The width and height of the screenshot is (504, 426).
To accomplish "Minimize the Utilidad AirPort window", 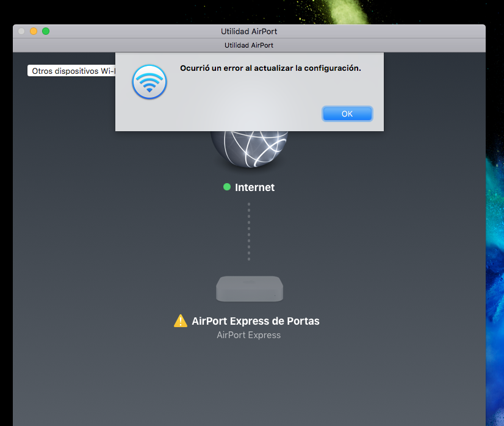I will click(34, 31).
